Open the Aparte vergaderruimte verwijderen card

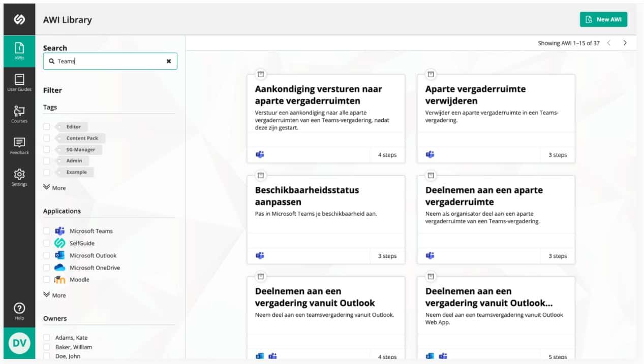496,119
